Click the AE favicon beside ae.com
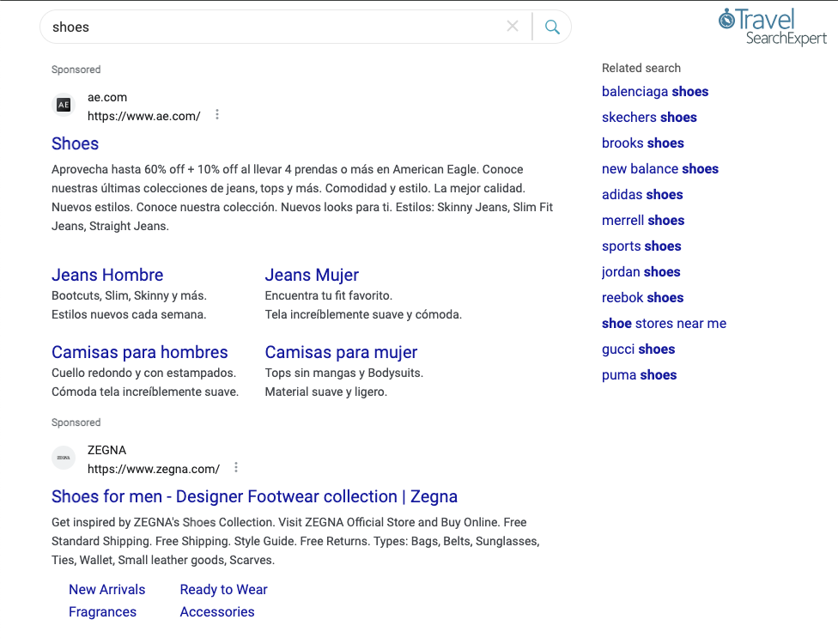This screenshot has height=644, width=838. pyautogui.click(x=64, y=105)
